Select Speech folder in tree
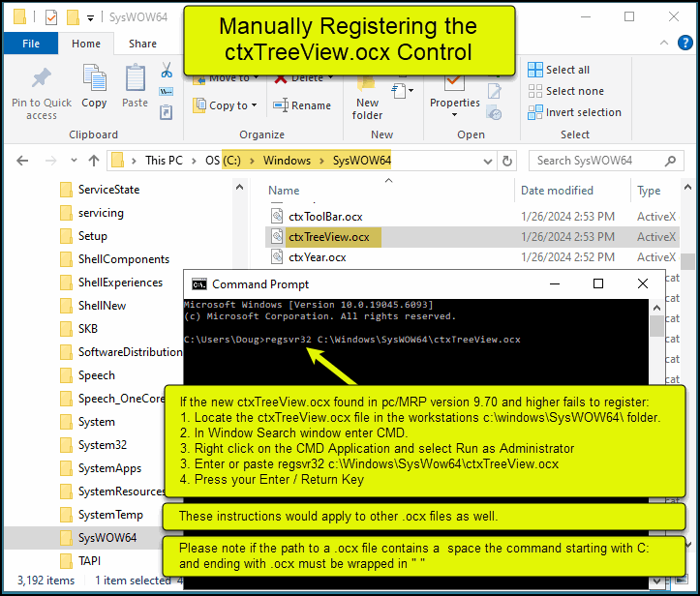The width and height of the screenshot is (700, 596). tap(97, 375)
